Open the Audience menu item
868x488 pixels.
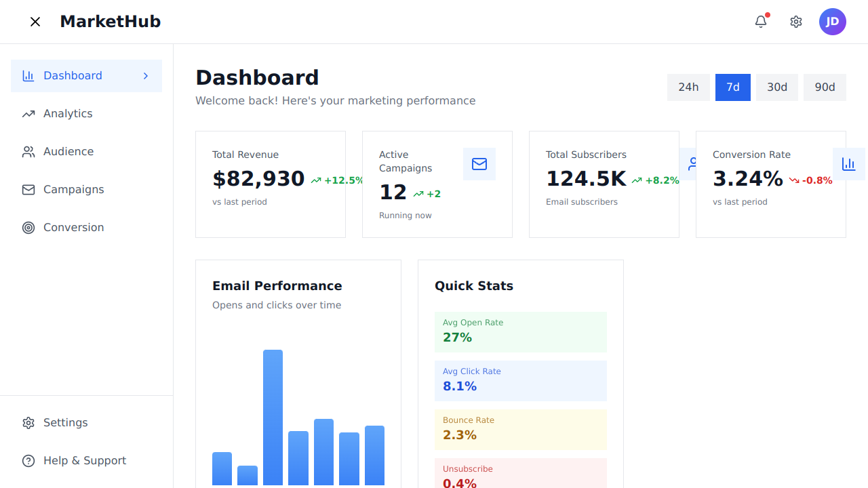(68, 152)
